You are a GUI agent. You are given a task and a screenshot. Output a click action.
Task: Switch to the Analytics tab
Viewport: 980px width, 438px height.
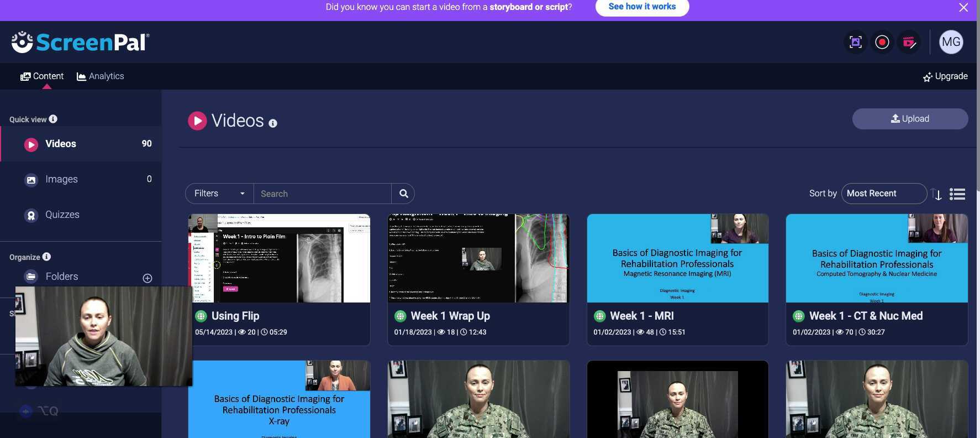click(101, 76)
